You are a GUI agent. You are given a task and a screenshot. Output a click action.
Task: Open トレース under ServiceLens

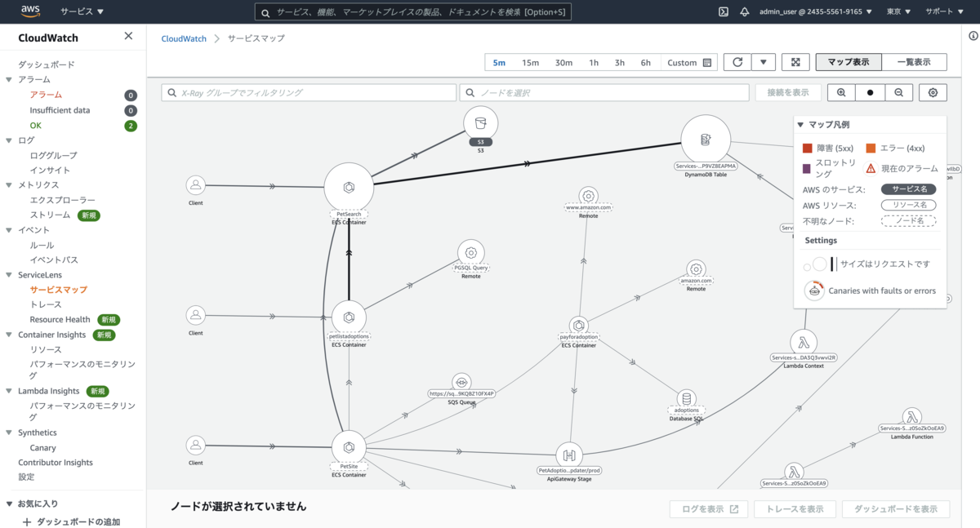(46, 304)
